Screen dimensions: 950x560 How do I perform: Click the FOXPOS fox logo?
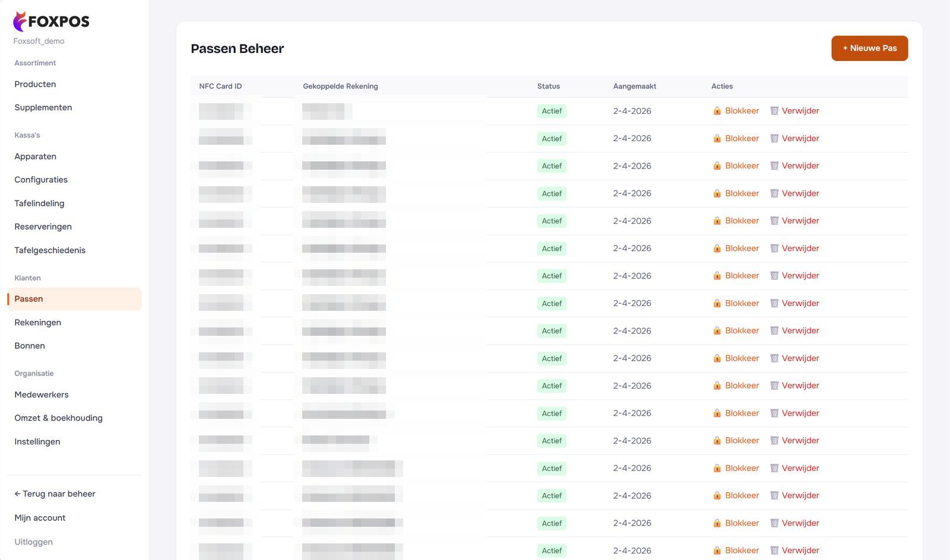[51, 21]
